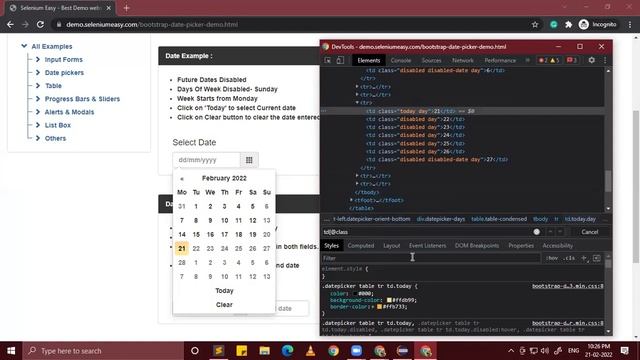Open File Explorer from the taskbar
This screenshot has height=360, width=640.
click(x=264, y=351)
